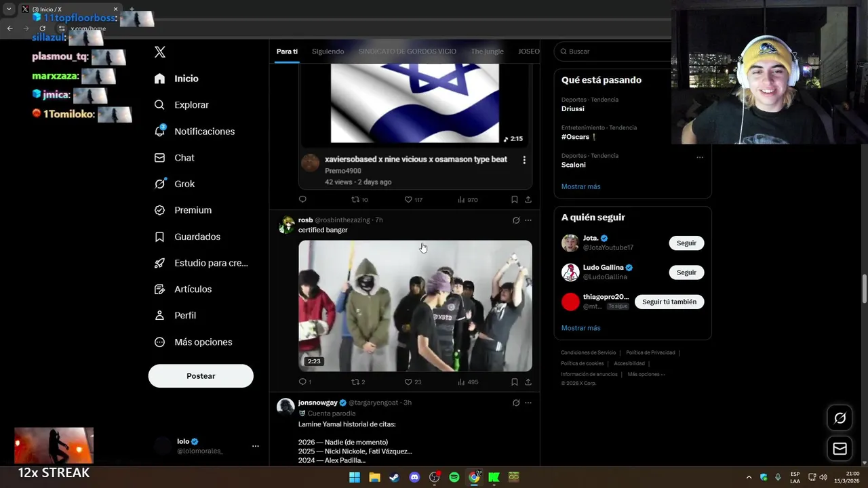868x488 pixels.
Task: Open more options on jonsnowgay's post
Action: [x=528, y=403]
